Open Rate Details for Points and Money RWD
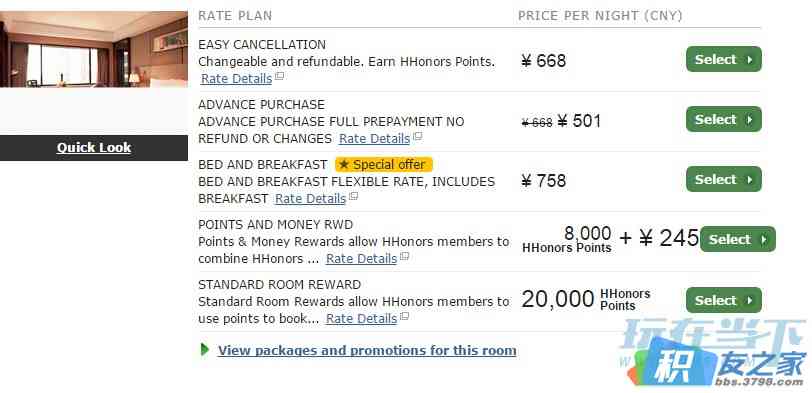The height and width of the screenshot is (393, 812). coord(361,259)
